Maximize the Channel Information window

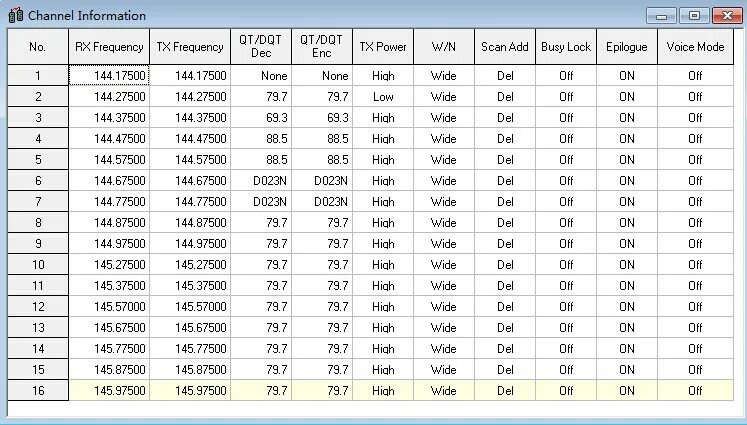pos(695,15)
